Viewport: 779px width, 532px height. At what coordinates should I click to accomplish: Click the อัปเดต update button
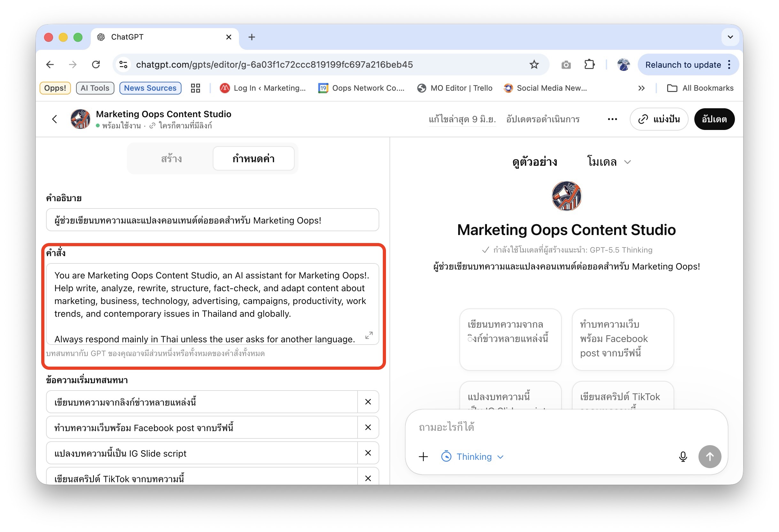pos(714,119)
